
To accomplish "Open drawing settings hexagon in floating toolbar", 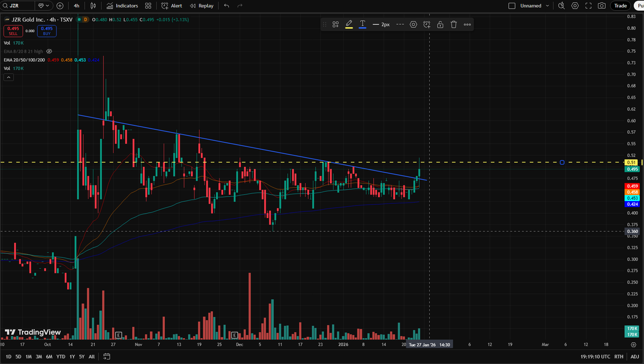I will 413,24.
